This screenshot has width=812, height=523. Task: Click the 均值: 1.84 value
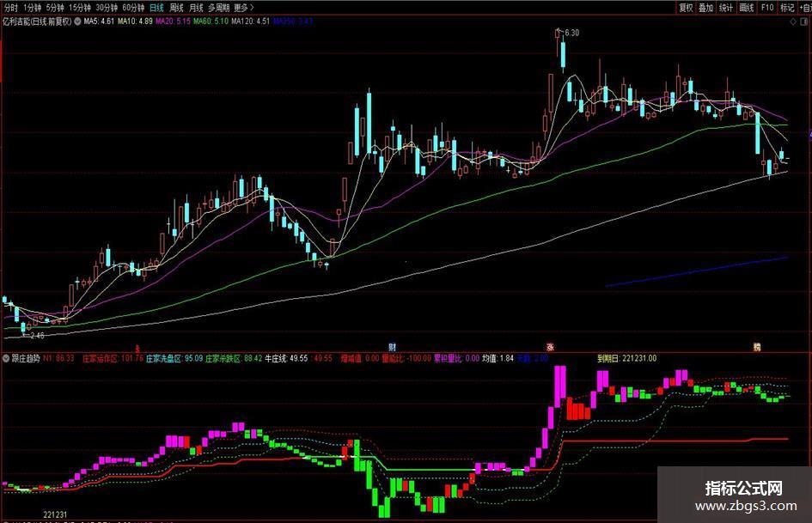(x=498, y=358)
